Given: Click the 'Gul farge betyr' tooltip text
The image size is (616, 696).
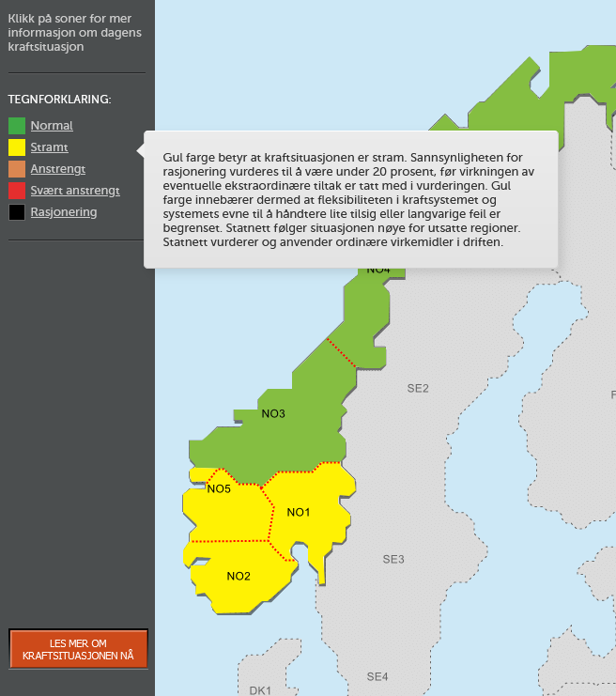Looking at the screenshot, I should 348,200.
